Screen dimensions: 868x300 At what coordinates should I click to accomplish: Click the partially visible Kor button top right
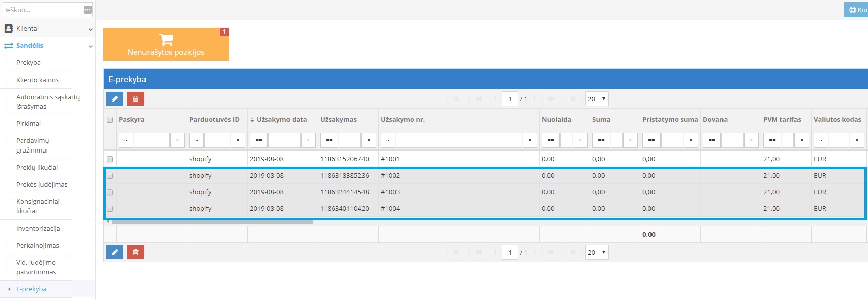856,10
